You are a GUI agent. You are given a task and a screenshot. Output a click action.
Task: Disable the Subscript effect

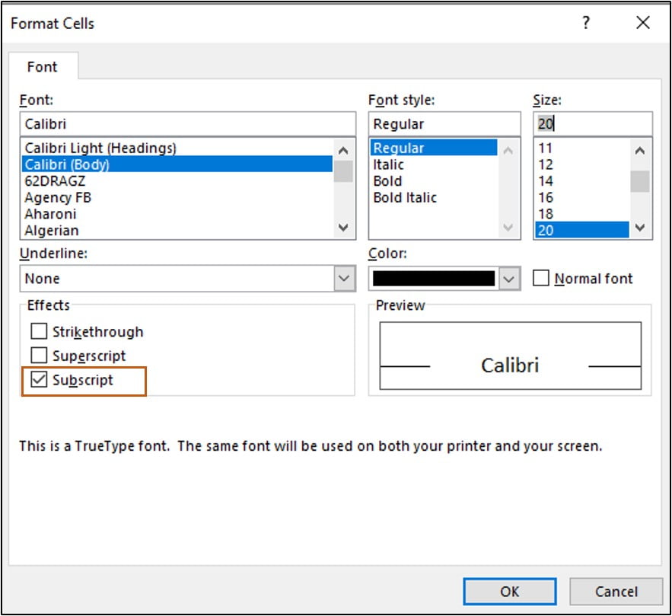(40, 379)
